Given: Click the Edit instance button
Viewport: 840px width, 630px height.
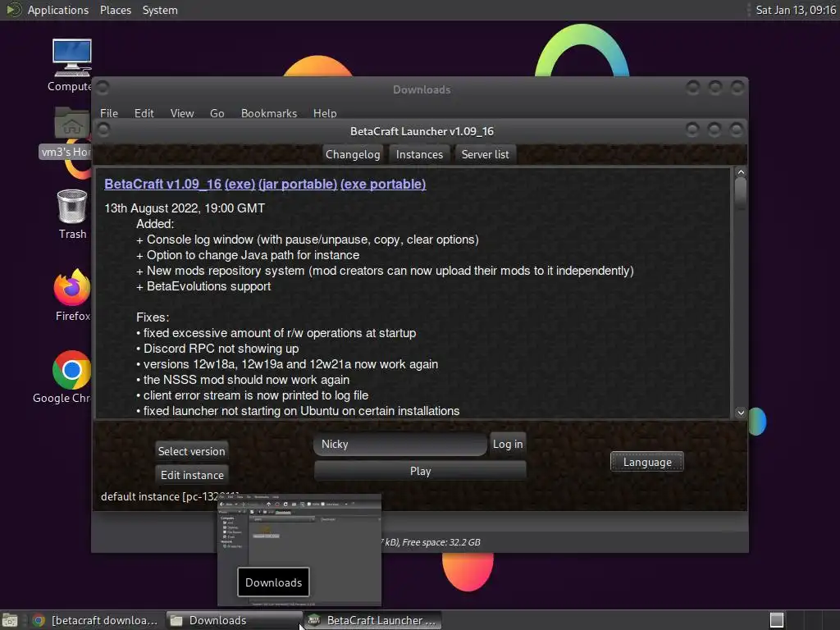Looking at the screenshot, I should pyautogui.click(x=192, y=475).
